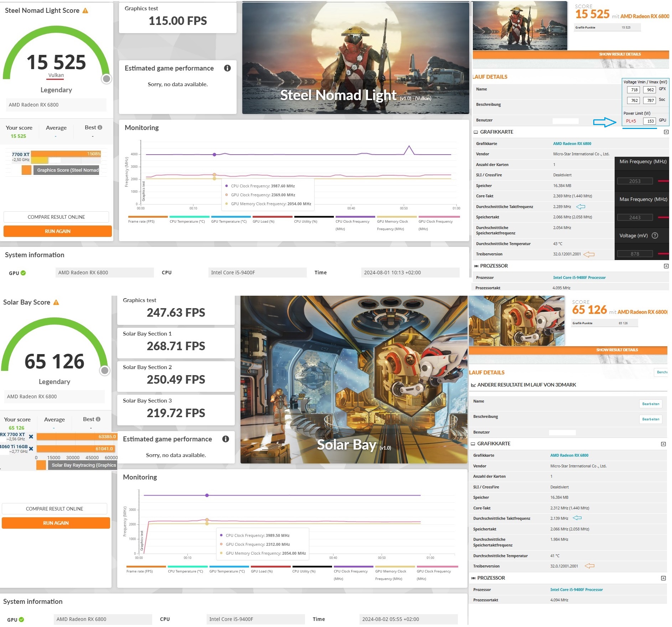This screenshot has height=627, width=672.
Task: Click orange swatch beside Graphics Score (Steel Nomad legend
Action: click(26, 170)
